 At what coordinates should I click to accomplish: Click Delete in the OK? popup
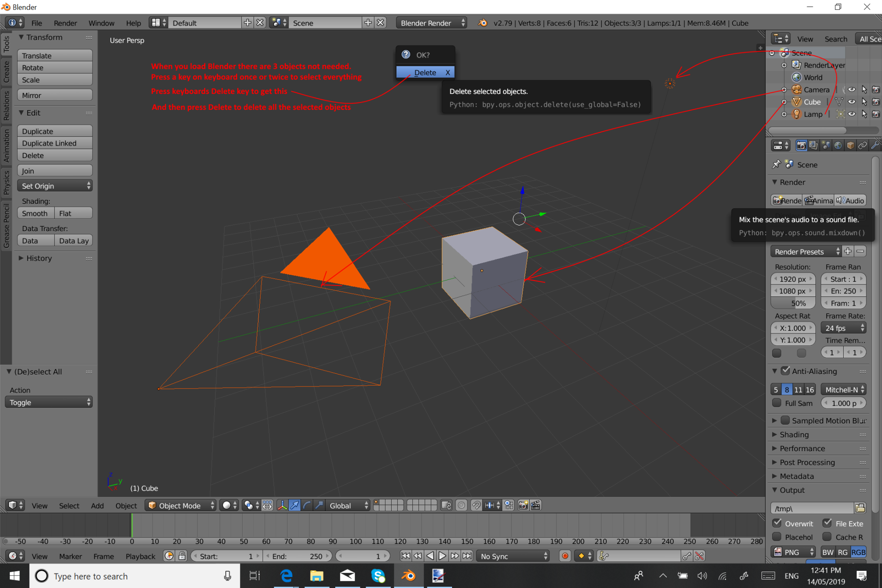tap(425, 72)
